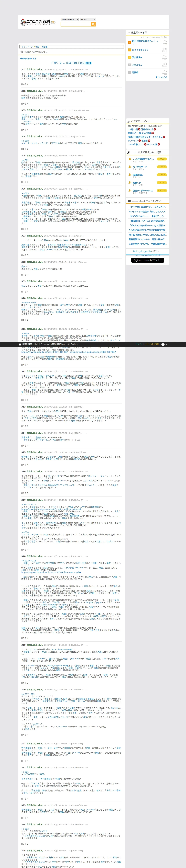This screenshot has height=868, width=186.
Task: Open 東島丹三郎は仮面ライダーになりたい trend
Action: (145, 137)
